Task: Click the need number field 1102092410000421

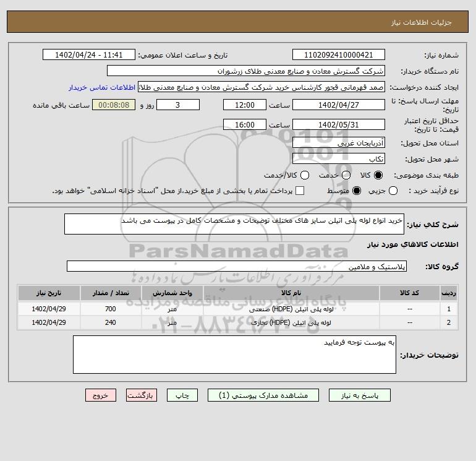Action: coord(339,55)
